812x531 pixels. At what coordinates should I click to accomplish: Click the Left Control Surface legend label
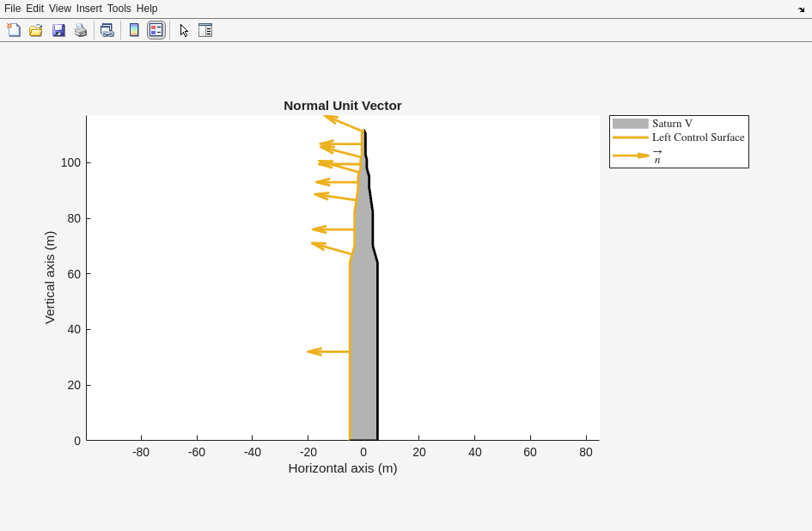[698, 137]
